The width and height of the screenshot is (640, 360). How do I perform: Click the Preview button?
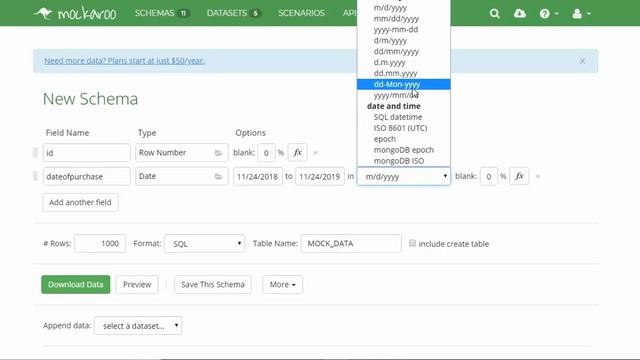(137, 284)
